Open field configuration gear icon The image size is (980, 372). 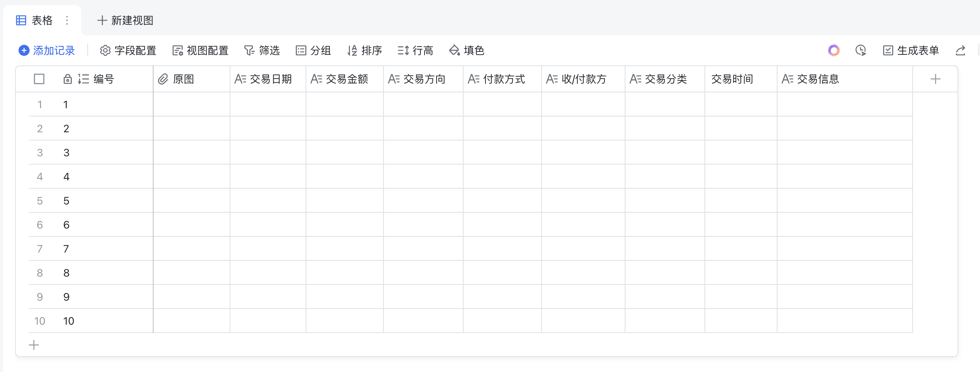[x=105, y=50]
